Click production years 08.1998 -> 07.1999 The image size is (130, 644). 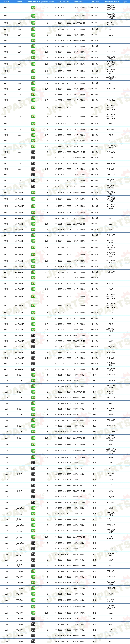[x=63, y=83]
